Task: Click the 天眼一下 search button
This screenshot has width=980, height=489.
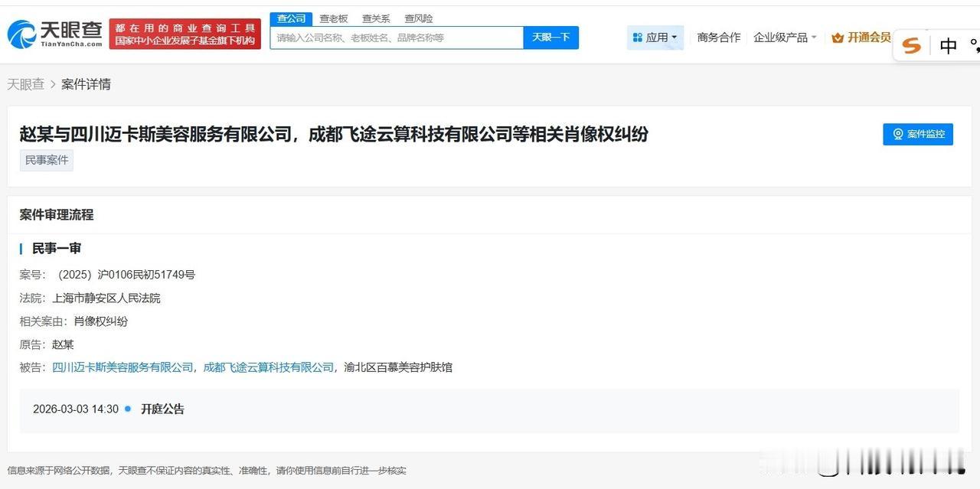Action: (x=550, y=37)
